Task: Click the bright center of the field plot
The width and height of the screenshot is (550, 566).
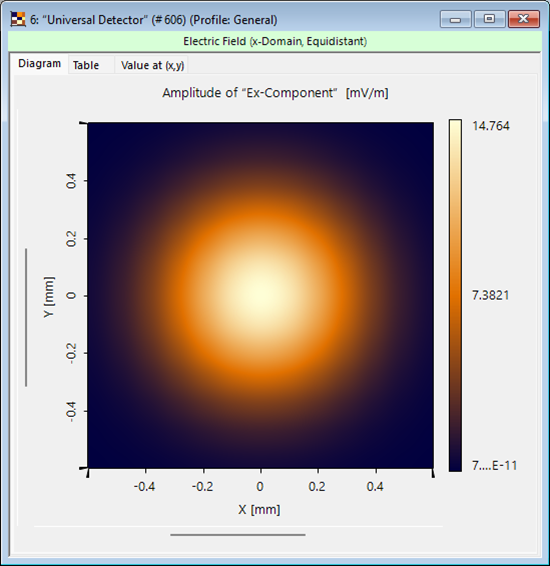Action: [x=261, y=295]
